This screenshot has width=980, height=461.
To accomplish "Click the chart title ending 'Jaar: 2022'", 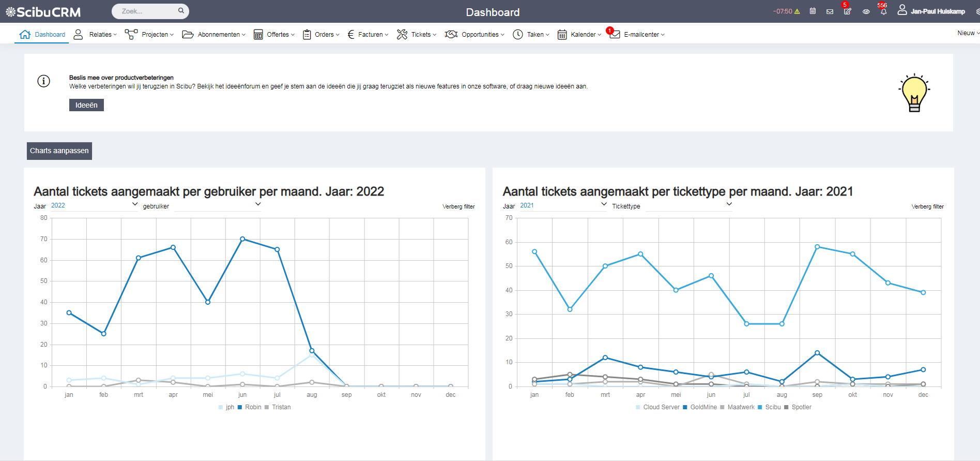I will [209, 191].
